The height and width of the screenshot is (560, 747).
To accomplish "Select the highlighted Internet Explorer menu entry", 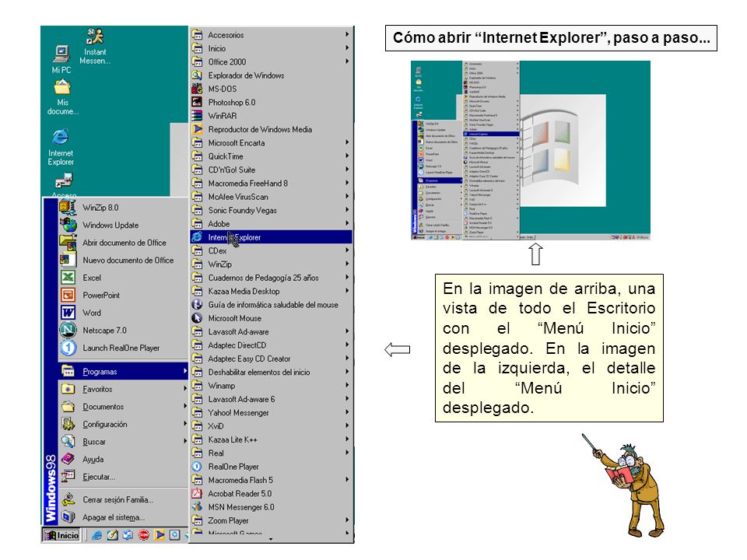I will [x=271, y=237].
